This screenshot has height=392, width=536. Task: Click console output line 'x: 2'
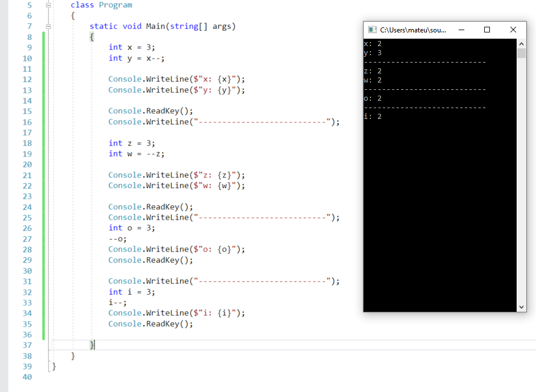pyautogui.click(x=373, y=44)
